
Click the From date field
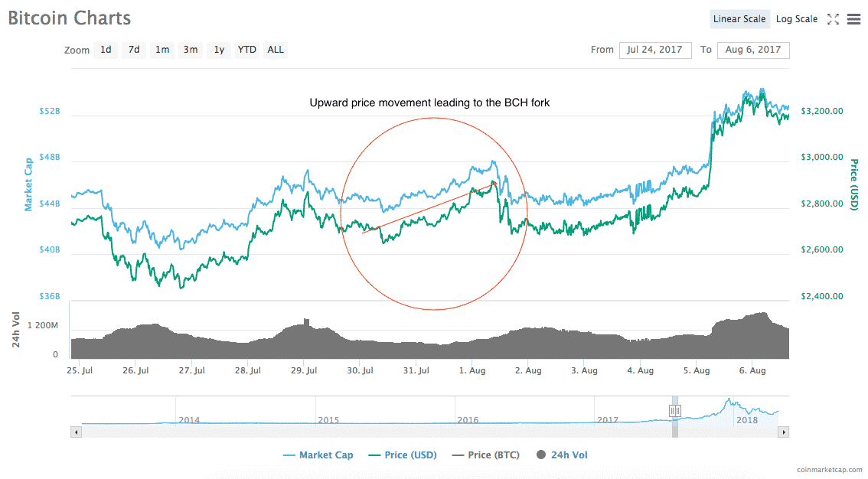point(655,50)
